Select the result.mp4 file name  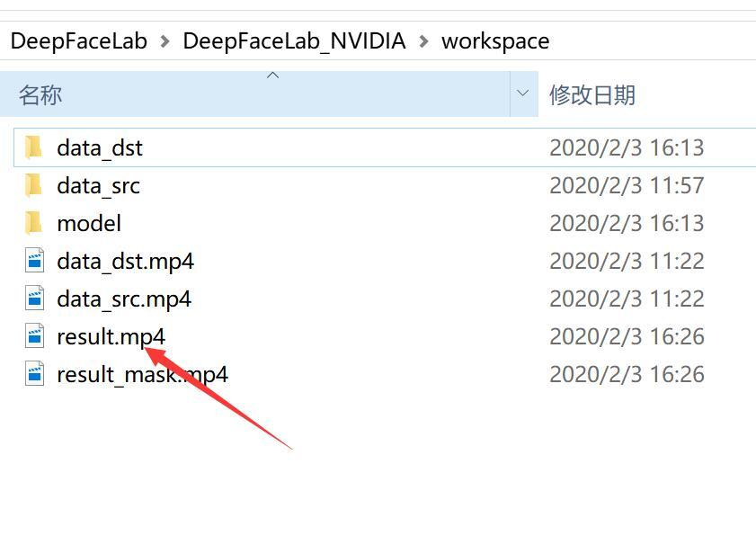pyautogui.click(x=111, y=336)
